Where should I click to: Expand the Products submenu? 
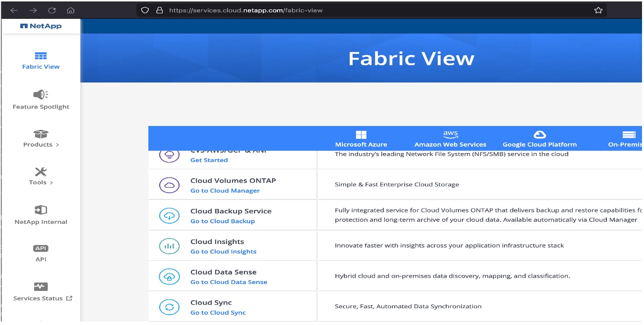pos(41,145)
